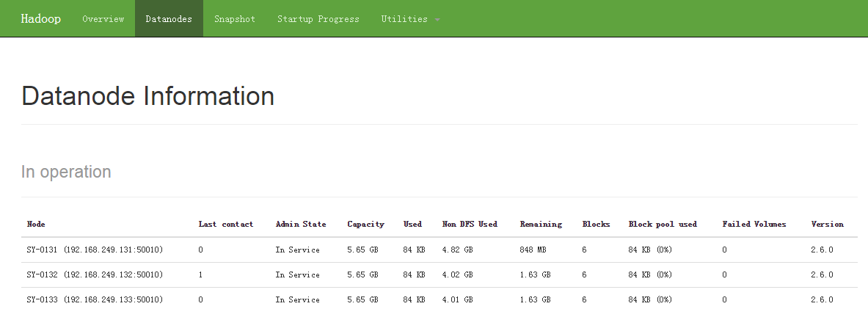Select node SY-0131 row entry
Screen dimensions: 868x320
95,250
